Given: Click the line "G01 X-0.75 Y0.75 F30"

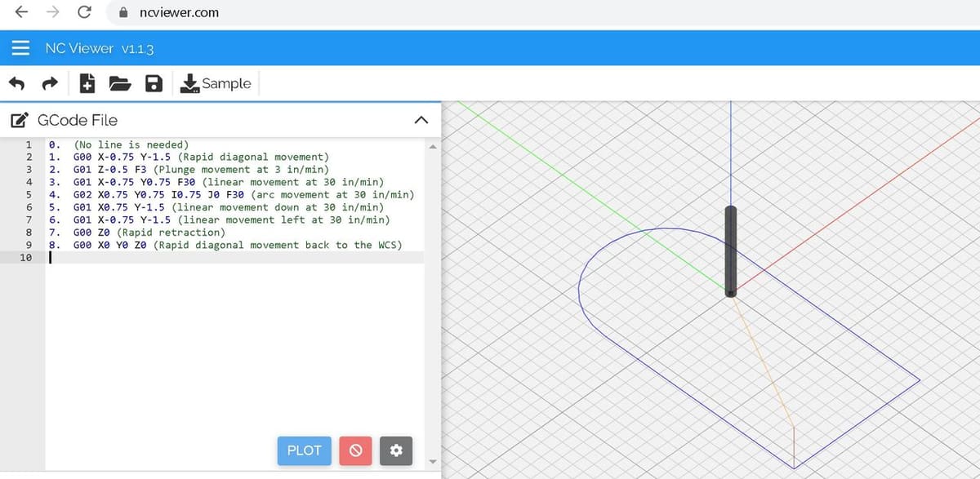Looking at the screenshot, I should tap(136, 182).
